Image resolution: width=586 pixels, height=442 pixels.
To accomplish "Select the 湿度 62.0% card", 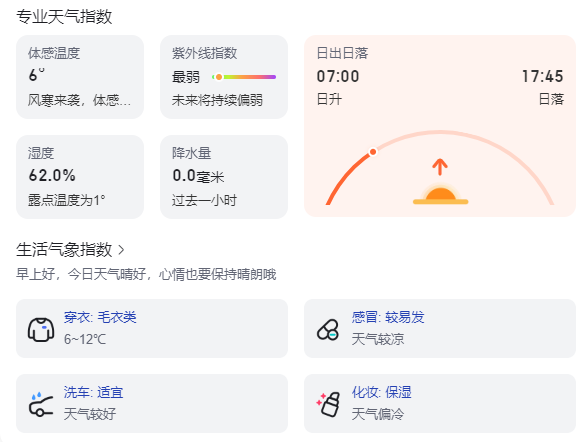I will (80, 177).
